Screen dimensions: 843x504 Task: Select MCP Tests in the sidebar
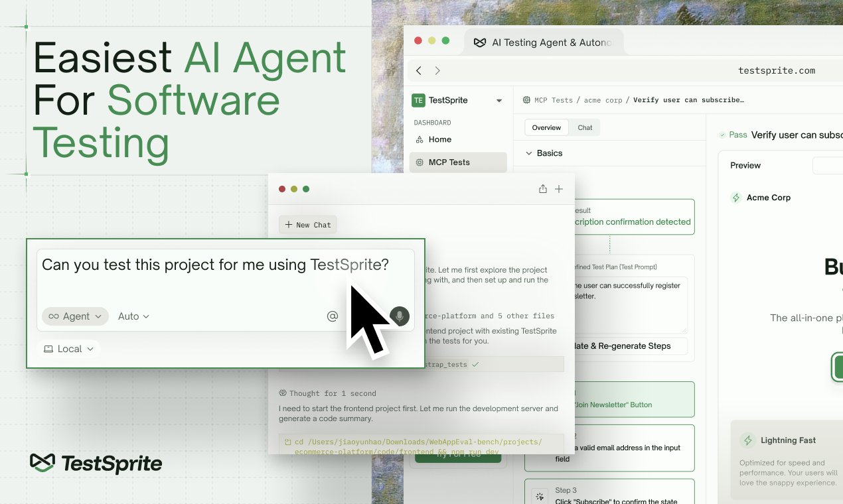coord(458,162)
